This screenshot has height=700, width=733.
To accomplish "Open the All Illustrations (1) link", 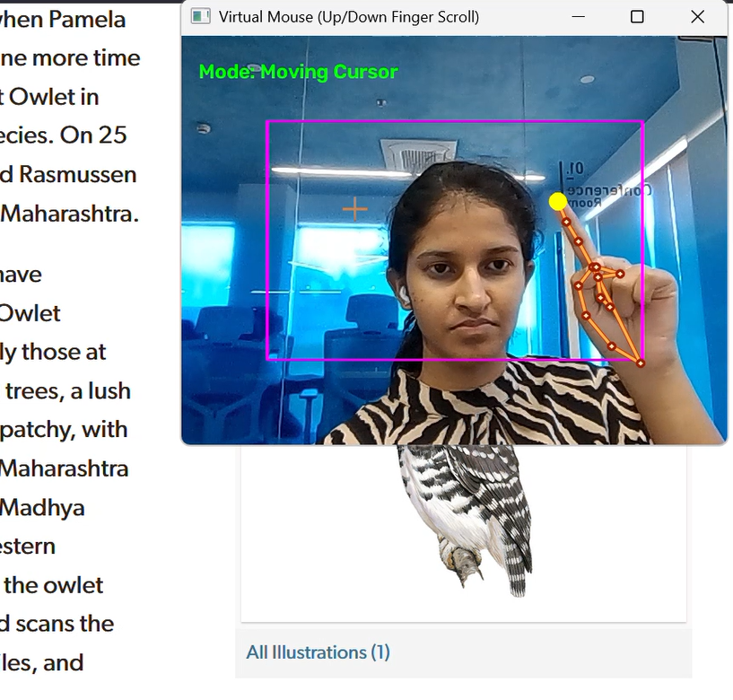I will (318, 652).
